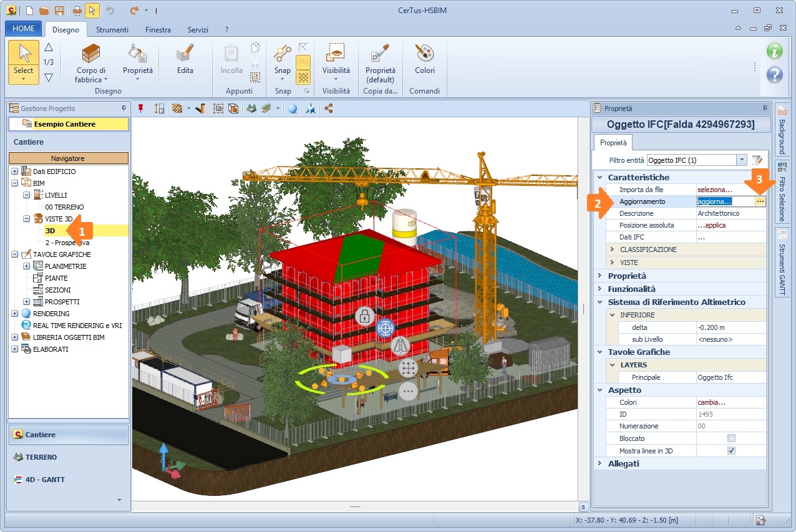Switch to the Strumenti ribbon tab
Image resolution: width=796 pixels, height=532 pixels.
click(112, 30)
